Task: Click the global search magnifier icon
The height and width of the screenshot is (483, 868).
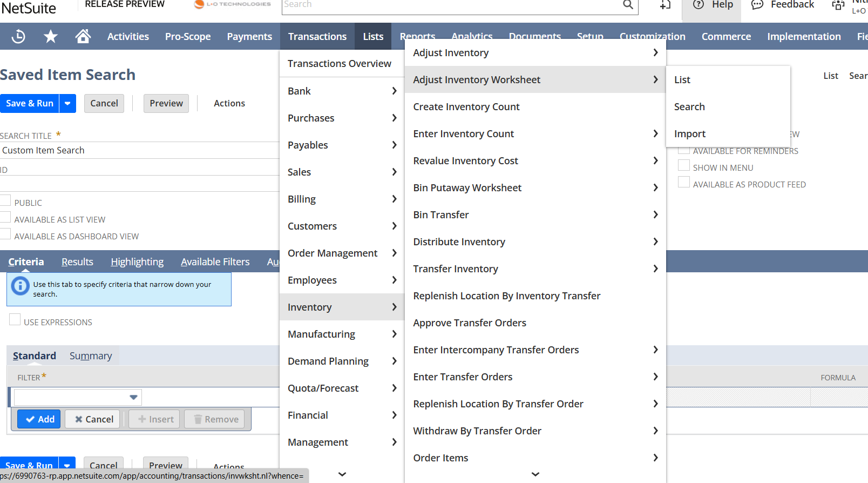Action: pos(628,5)
